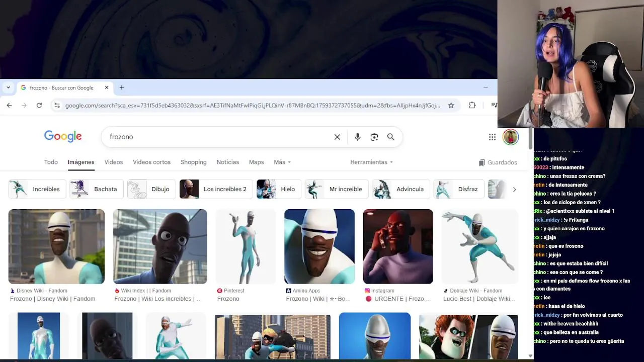644x362 pixels.
Task: Switch to the Videos tab
Action: click(113, 162)
